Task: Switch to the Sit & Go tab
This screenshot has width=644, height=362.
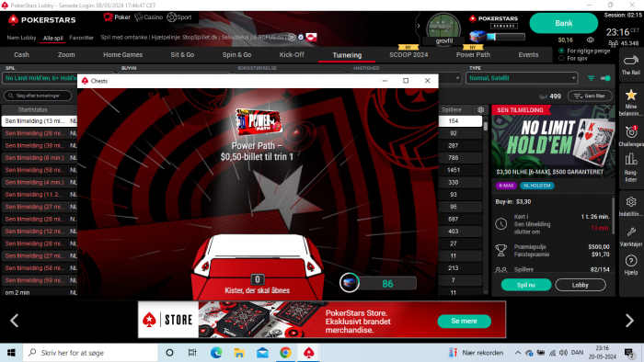Action: click(182, 54)
